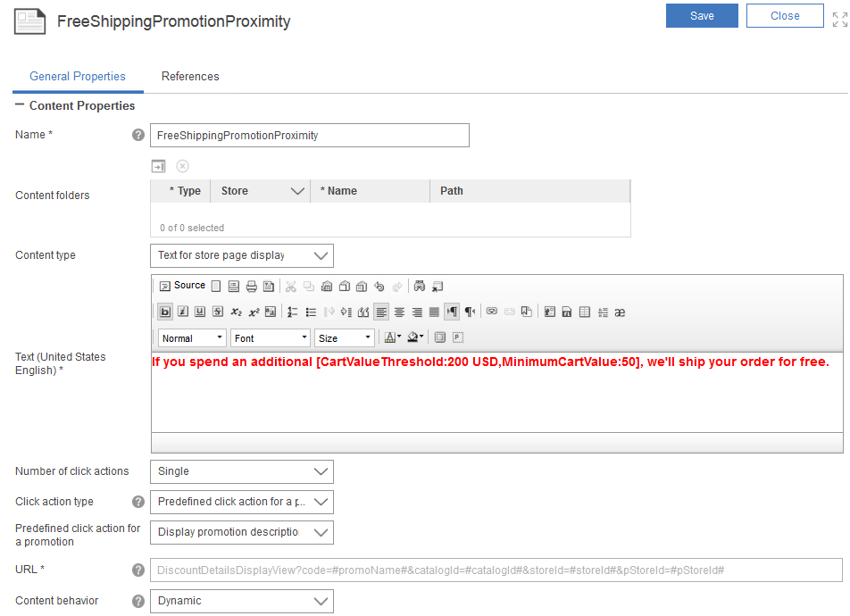Click the help icon next to Name
The height and width of the screenshot is (616, 850).
pyautogui.click(x=138, y=136)
